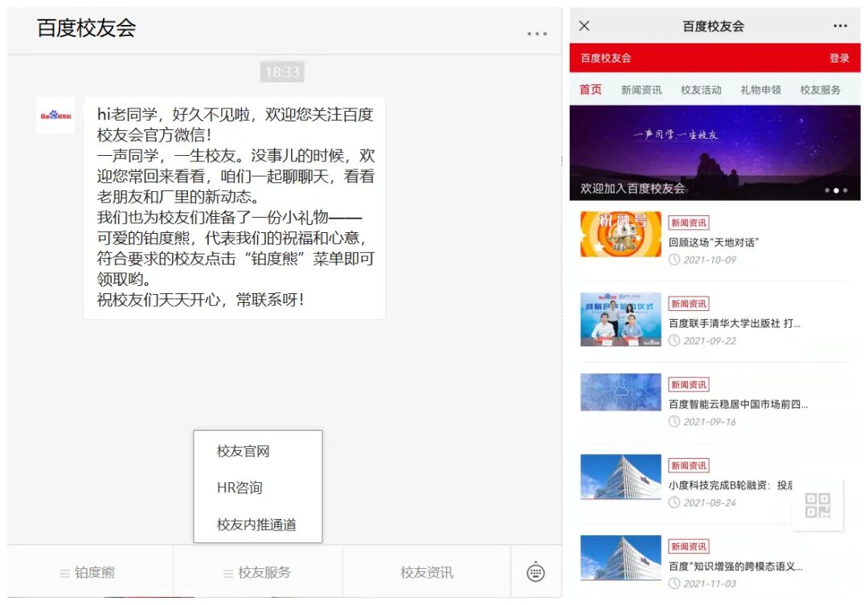Screen dimensions: 868x605
Task: Select the last carousel dot on banner
Action: click(845, 190)
